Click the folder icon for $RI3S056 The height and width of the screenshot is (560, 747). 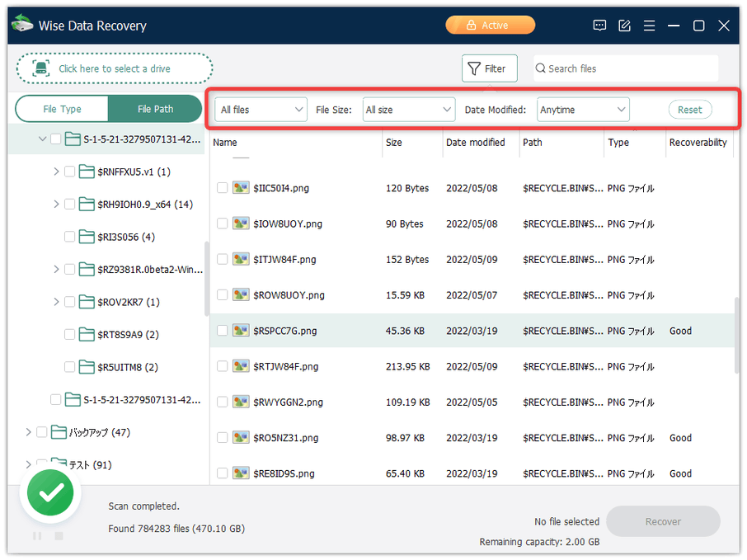[87, 237]
